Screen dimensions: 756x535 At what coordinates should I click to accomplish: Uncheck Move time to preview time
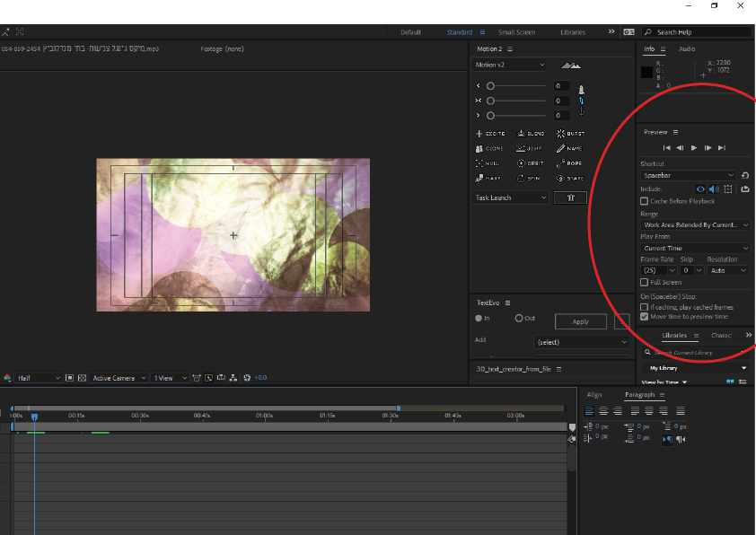tap(645, 317)
